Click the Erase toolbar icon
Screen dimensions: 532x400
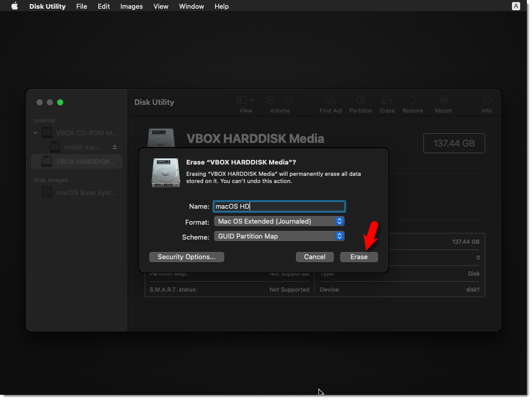tap(387, 100)
